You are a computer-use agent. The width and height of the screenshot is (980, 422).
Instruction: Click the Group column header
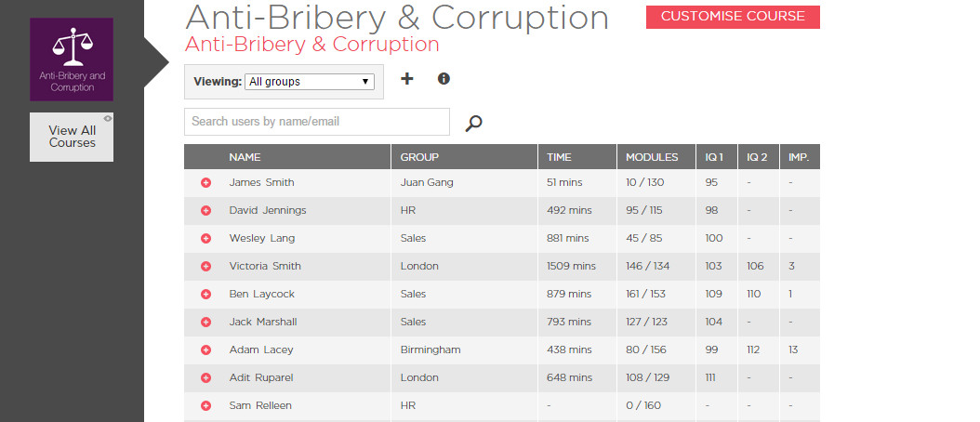point(419,157)
